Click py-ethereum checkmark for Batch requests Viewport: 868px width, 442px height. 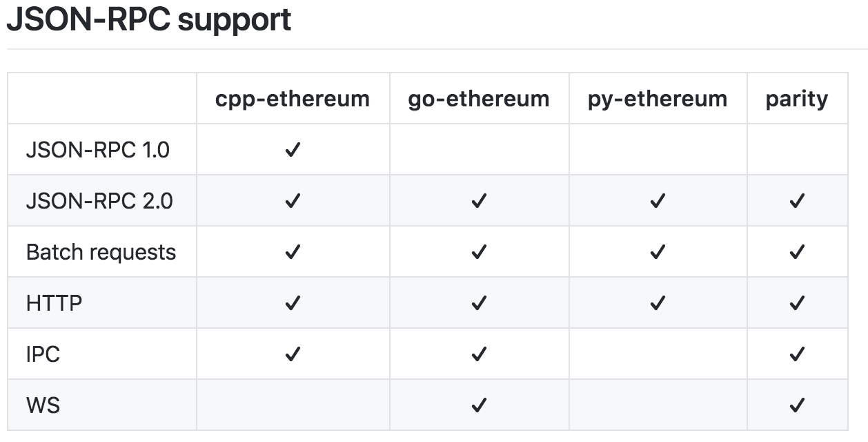click(658, 252)
